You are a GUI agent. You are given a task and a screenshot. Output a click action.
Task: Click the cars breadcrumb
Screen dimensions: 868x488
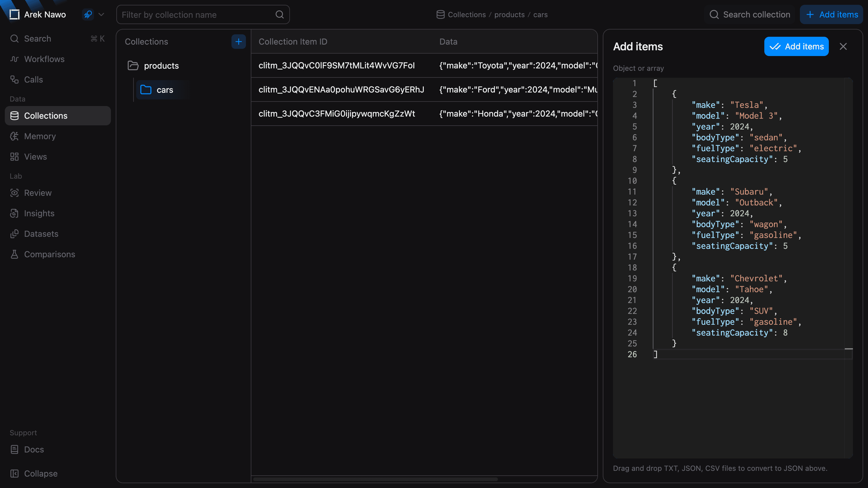point(540,15)
